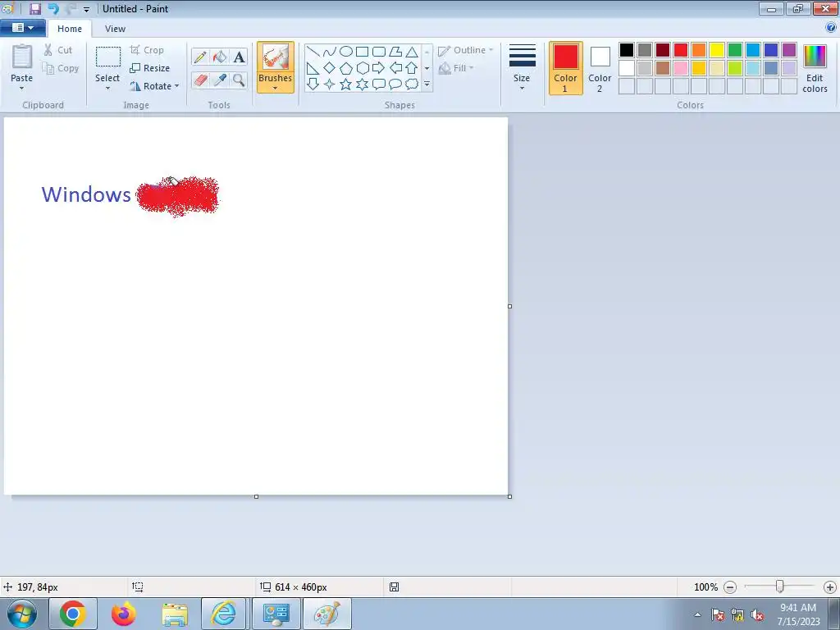Select the Line shape
Image resolution: width=840 pixels, height=630 pixels.
pyautogui.click(x=313, y=52)
